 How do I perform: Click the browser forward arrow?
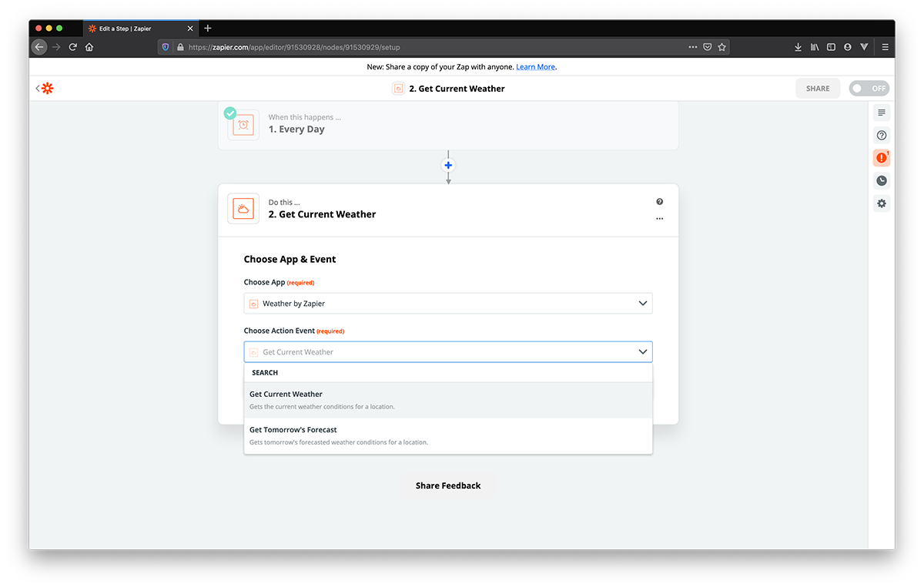(56, 47)
